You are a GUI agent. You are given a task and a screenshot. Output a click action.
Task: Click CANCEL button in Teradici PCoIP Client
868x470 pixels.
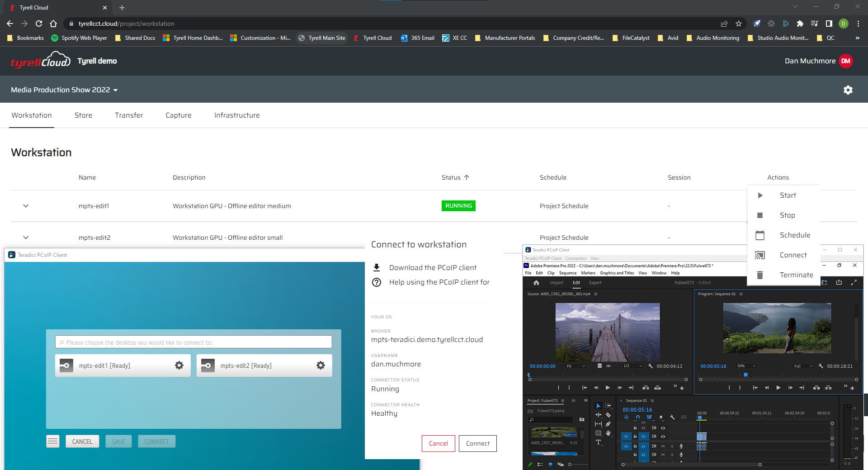click(x=82, y=442)
